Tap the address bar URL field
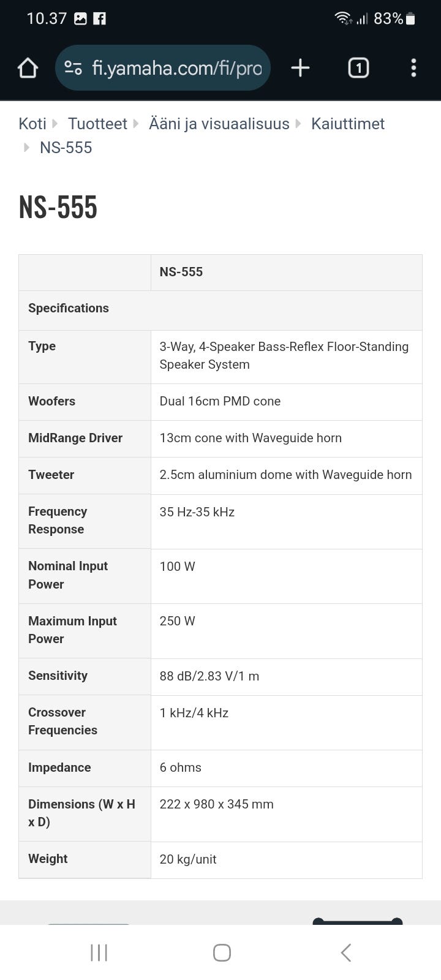 click(x=176, y=68)
